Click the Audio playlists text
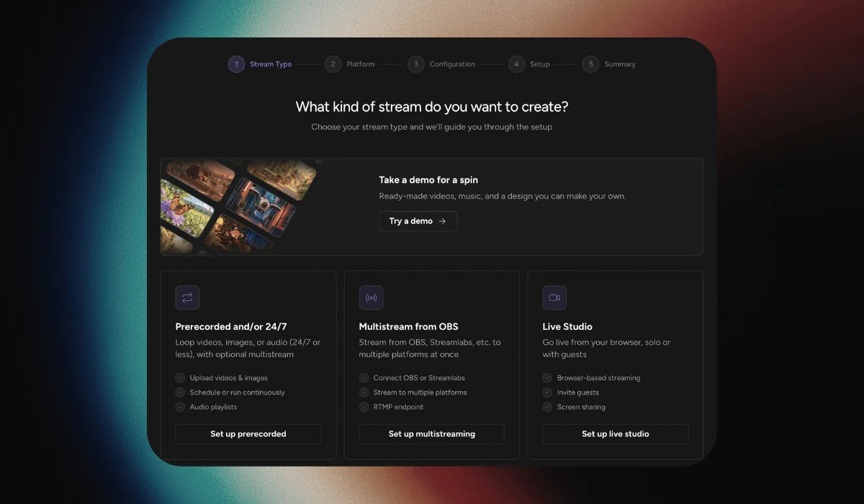The height and width of the screenshot is (504, 864). (x=214, y=407)
